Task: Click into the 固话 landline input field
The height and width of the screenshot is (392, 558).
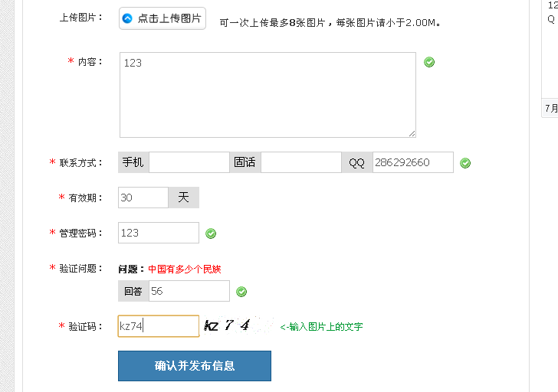Action: 300,163
